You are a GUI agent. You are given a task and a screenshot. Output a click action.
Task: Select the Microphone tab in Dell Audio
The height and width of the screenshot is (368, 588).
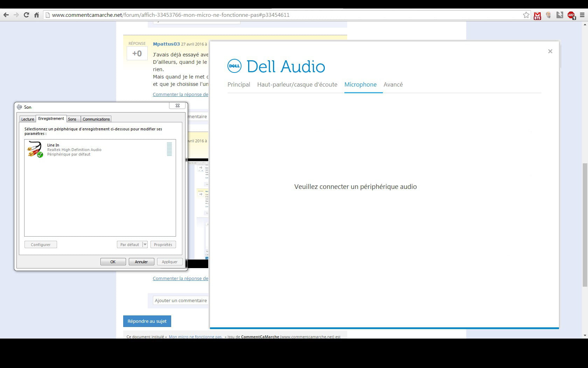[x=360, y=84]
